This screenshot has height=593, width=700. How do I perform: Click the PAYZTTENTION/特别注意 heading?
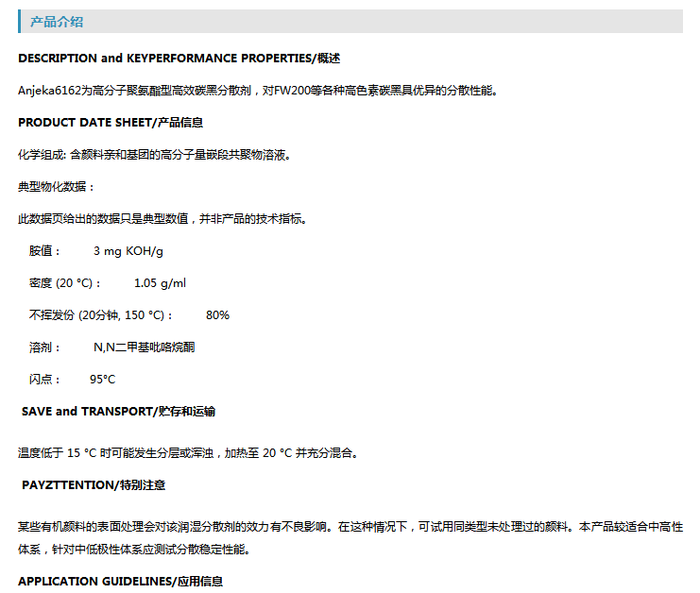click(94, 485)
